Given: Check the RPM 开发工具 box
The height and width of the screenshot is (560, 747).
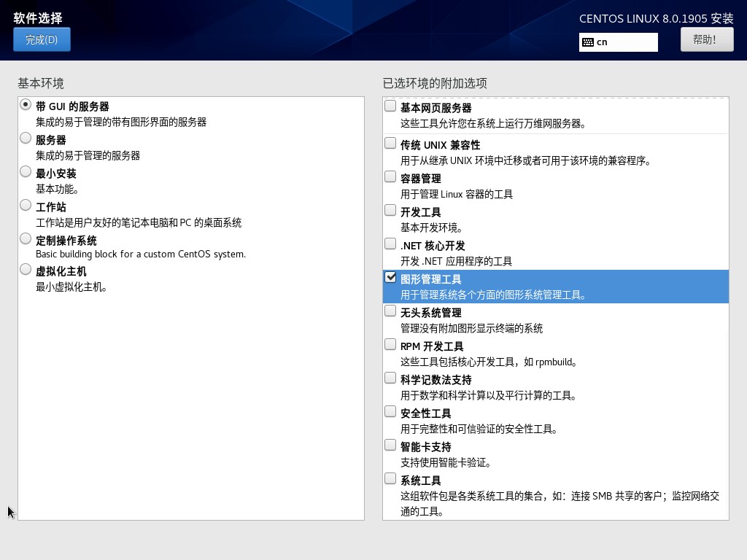Looking at the screenshot, I should pyautogui.click(x=390, y=344).
